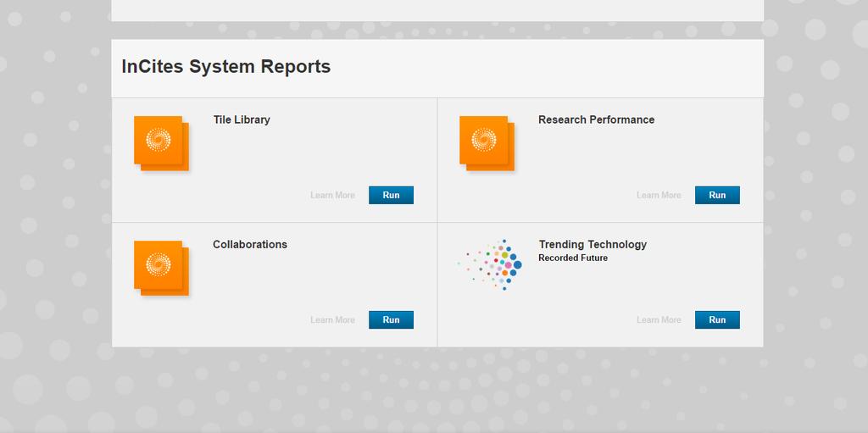The height and width of the screenshot is (433, 868).
Task: Select the Collaborations title text
Action: coord(250,244)
